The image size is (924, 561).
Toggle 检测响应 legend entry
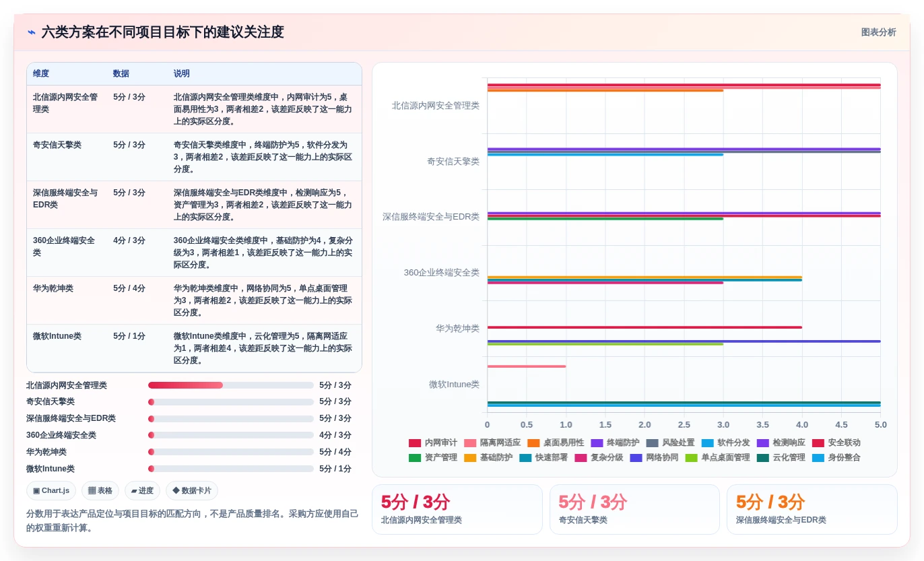click(x=781, y=442)
